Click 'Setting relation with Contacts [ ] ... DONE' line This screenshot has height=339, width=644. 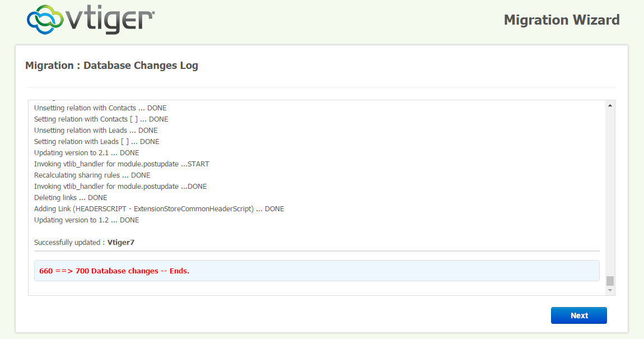pos(101,119)
